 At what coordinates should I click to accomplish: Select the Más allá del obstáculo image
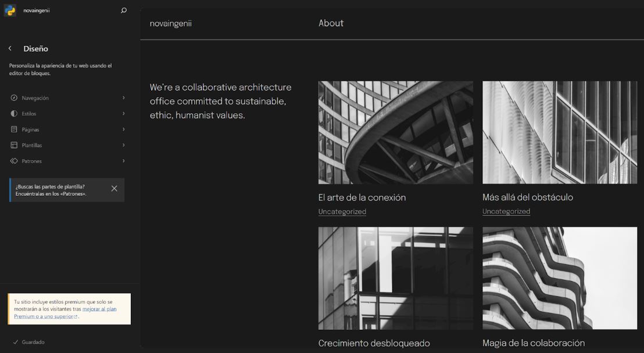click(559, 132)
